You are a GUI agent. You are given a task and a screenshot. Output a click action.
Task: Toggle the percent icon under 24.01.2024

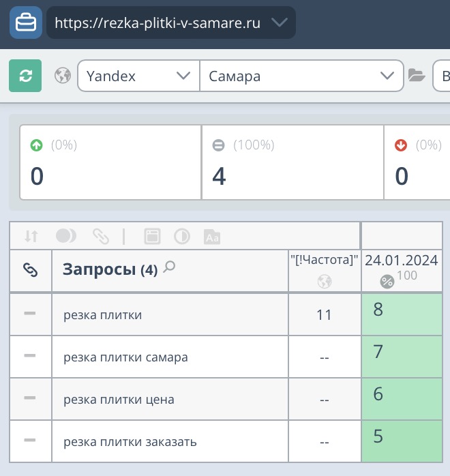coord(387,281)
